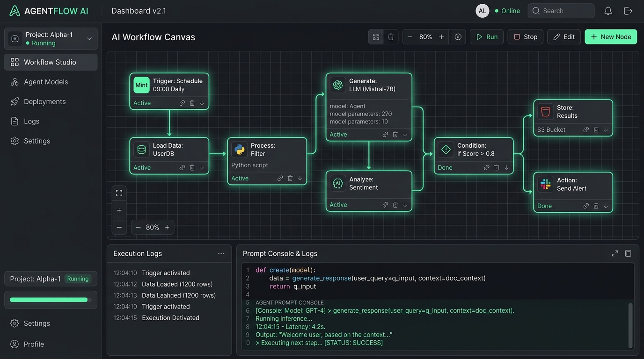Click trash icon on Condition node
The width and height of the screenshot is (644, 359).
(x=497, y=167)
